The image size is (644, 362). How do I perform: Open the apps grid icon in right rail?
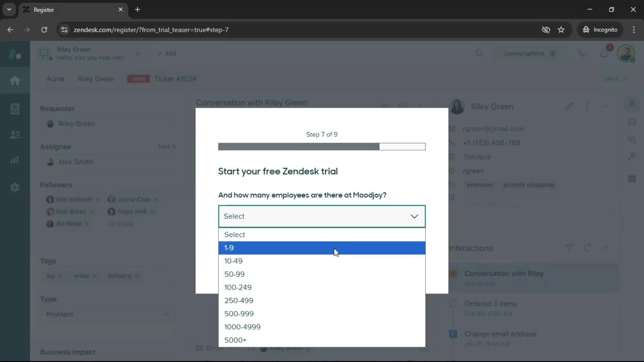(x=632, y=179)
